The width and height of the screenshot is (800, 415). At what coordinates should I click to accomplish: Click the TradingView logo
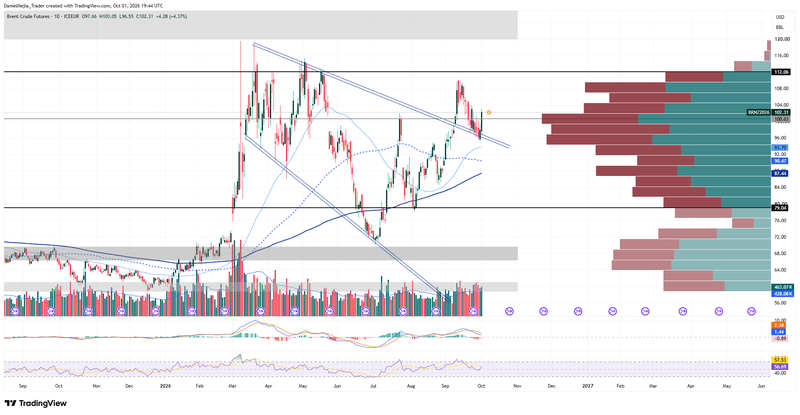coord(36,403)
